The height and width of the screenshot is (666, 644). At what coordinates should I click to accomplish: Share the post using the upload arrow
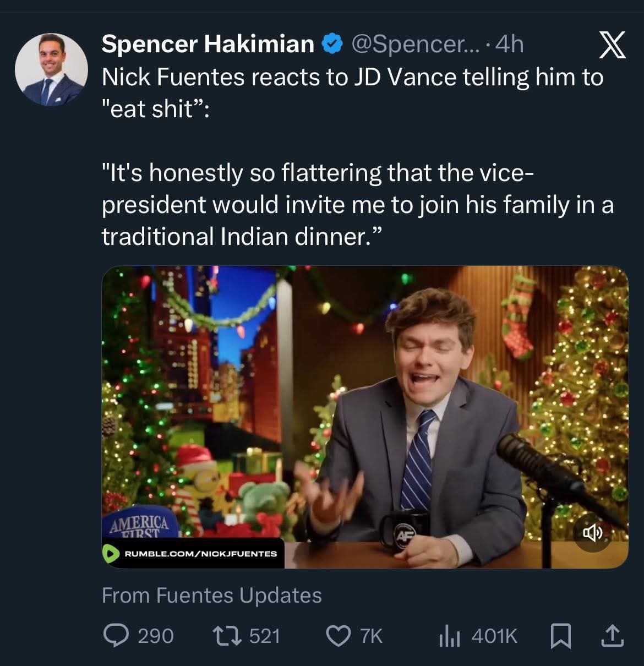611,636
